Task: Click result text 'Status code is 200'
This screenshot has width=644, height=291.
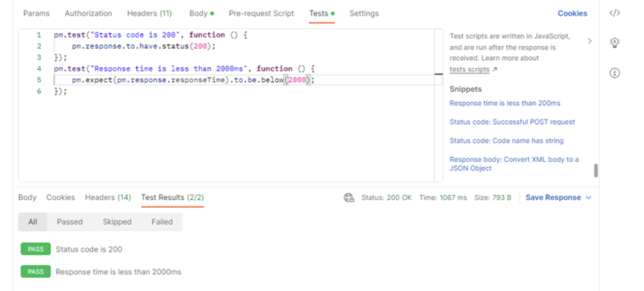Action: [89, 249]
